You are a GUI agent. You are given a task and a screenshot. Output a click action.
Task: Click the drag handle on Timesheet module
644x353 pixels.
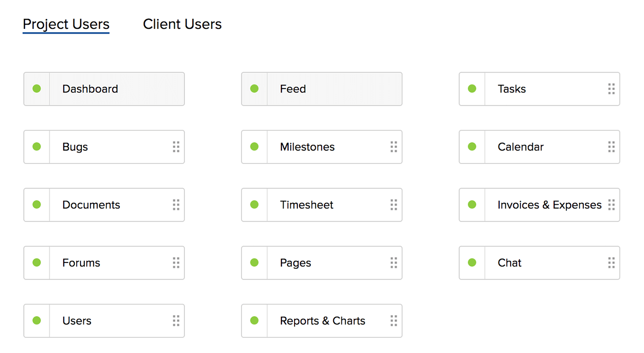click(394, 205)
